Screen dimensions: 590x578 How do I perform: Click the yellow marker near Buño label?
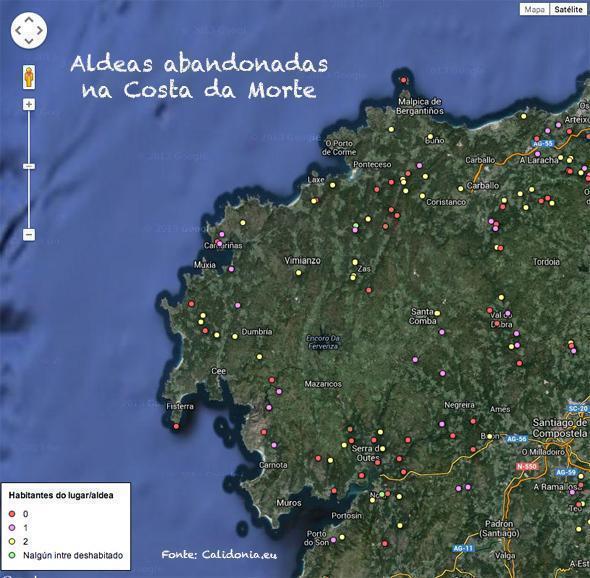click(x=430, y=137)
